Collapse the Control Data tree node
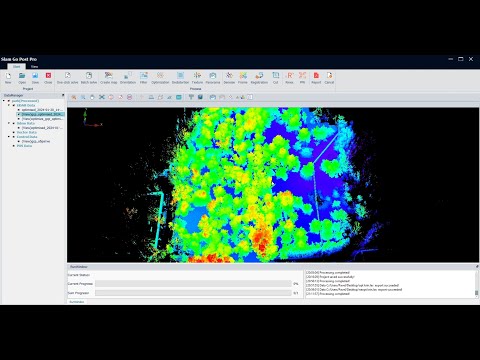This screenshot has width=480, height=360. point(9,137)
